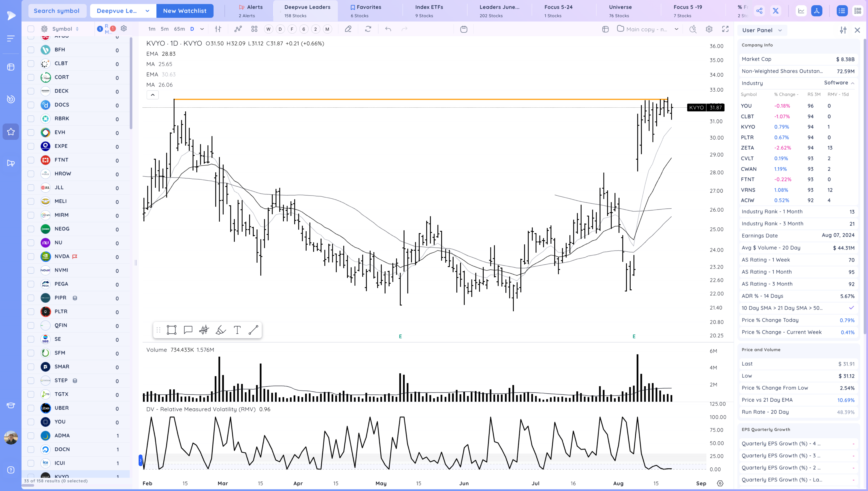Screen dimensions: 868x491
Task: Check the NVDA row checkbox
Action: [31, 257]
